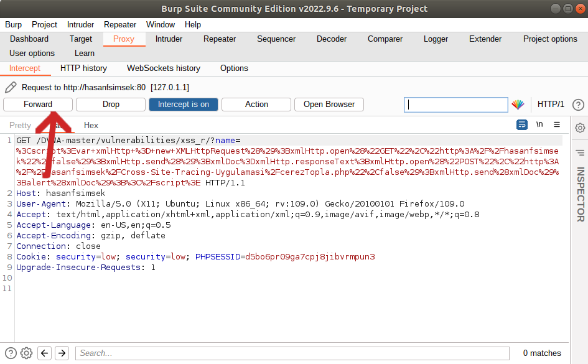Click the Accept-Encoding header line
The height and width of the screenshot is (364, 588).
click(91, 235)
